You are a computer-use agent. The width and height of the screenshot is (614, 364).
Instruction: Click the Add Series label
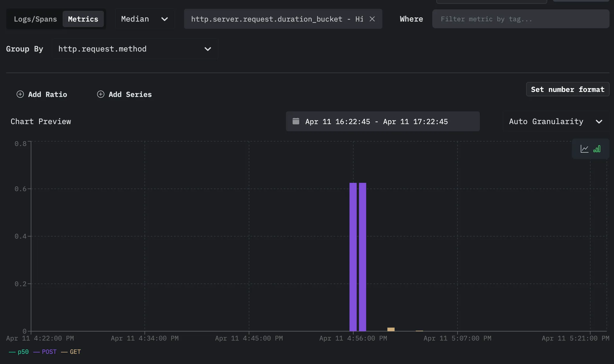pos(130,94)
